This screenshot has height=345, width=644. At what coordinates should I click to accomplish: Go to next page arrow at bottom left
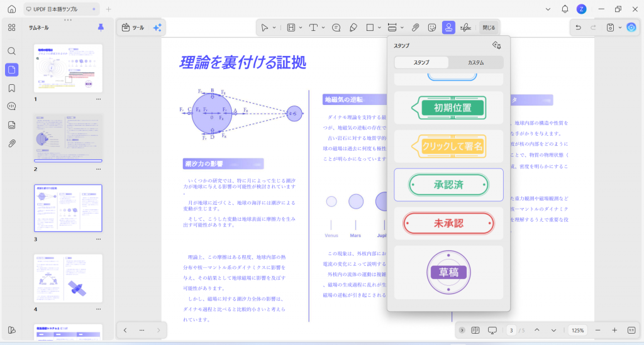click(158, 330)
